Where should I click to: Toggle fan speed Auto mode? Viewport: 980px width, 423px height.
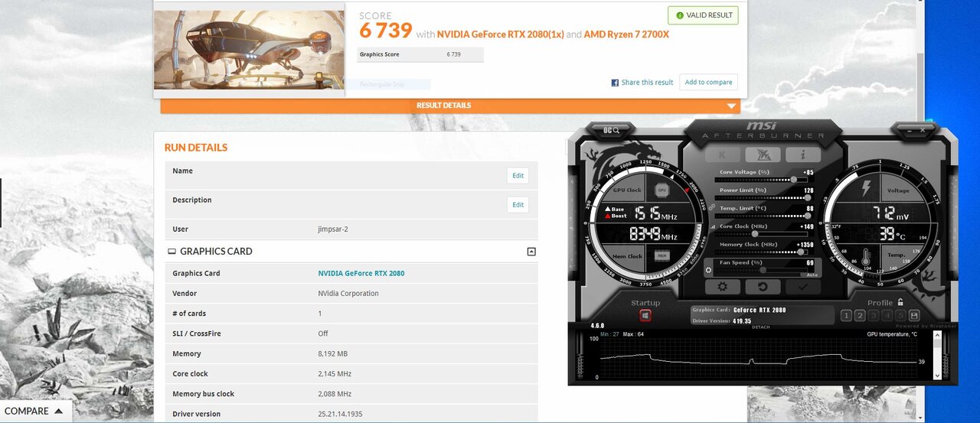click(812, 274)
